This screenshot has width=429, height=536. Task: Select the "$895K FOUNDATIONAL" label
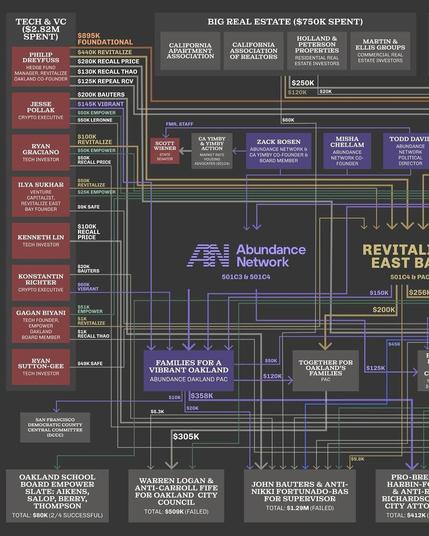[x=105, y=39]
